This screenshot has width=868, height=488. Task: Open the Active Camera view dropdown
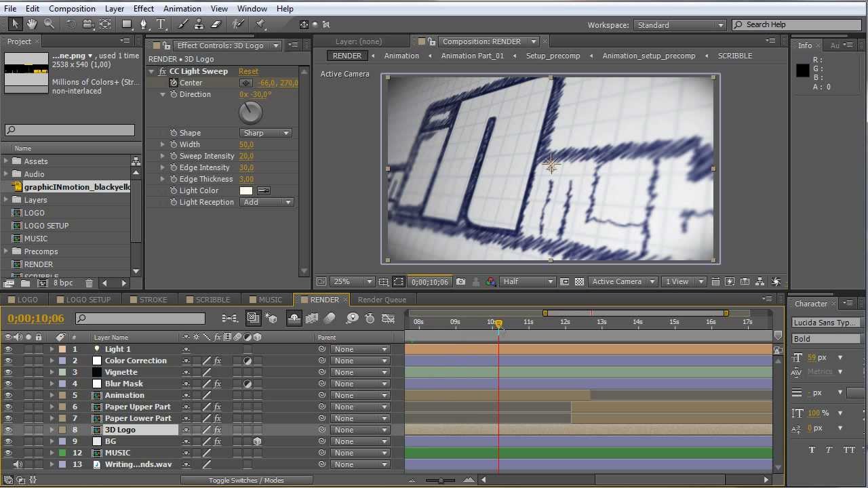pyautogui.click(x=623, y=281)
